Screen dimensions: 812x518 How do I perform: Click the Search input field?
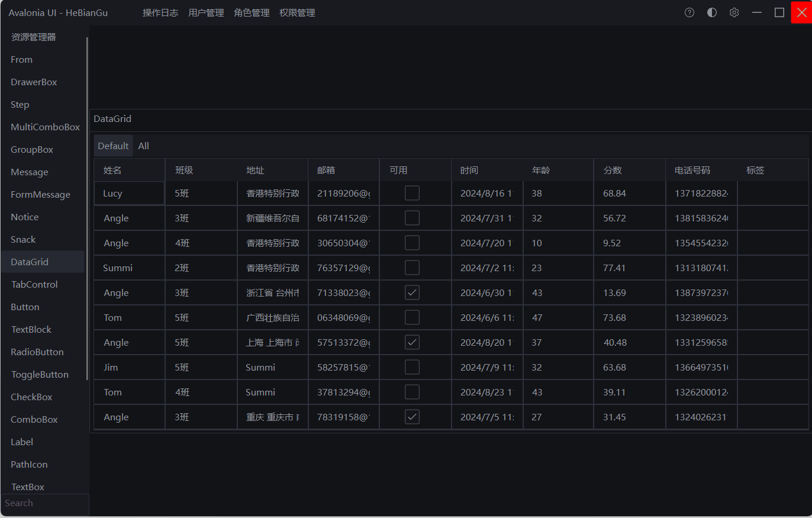[x=44, y=503]
